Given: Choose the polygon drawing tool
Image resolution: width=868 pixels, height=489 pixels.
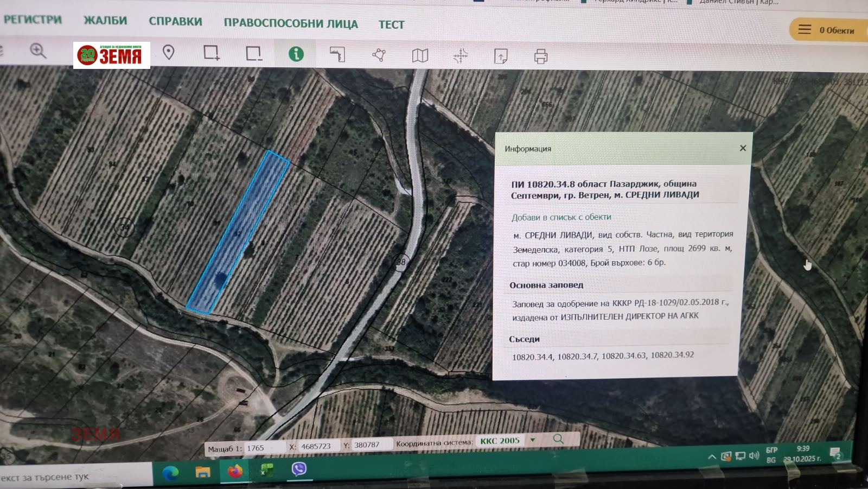Looking at the screenshot, I should [x=379, y=55].
